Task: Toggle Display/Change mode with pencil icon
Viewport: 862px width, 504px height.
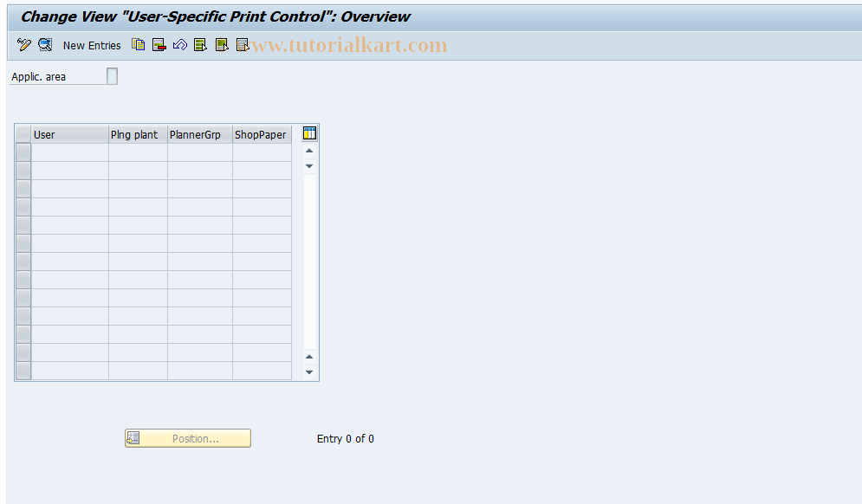Action: (23, 45)
